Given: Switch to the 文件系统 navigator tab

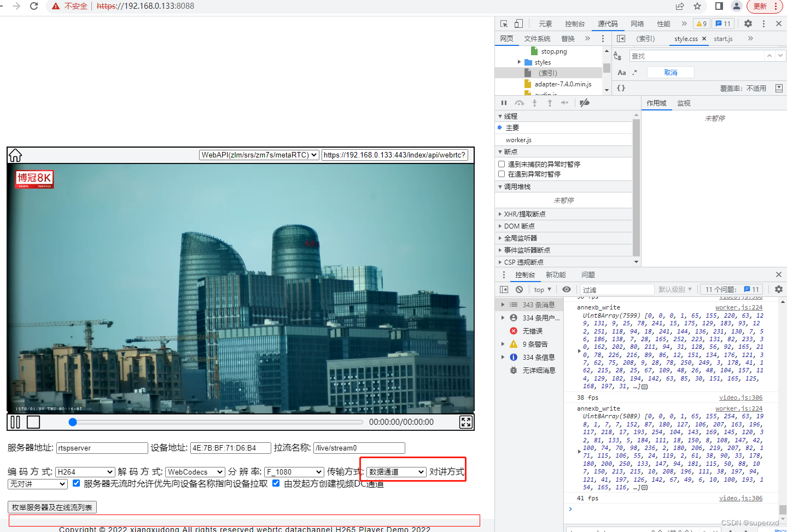Looking at the screenshot, I should click(537, 39).
